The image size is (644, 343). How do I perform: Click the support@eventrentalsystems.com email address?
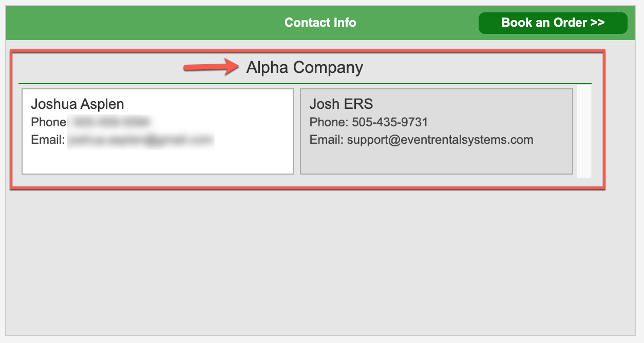click(440, 140)
